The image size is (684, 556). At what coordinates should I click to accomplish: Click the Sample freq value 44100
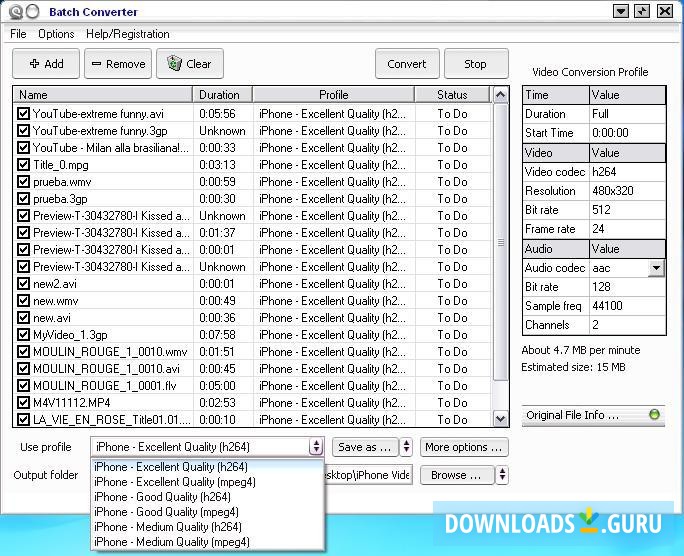(627, 306)
